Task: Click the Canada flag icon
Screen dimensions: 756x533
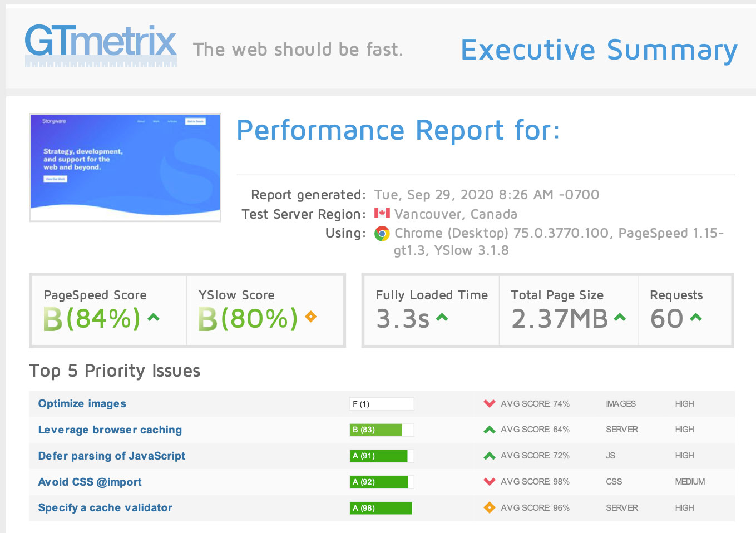Action: coord(382,213)
